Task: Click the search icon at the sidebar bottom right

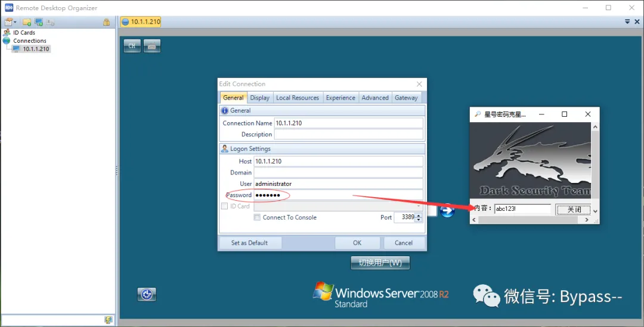Action: [x=109, y=320]
